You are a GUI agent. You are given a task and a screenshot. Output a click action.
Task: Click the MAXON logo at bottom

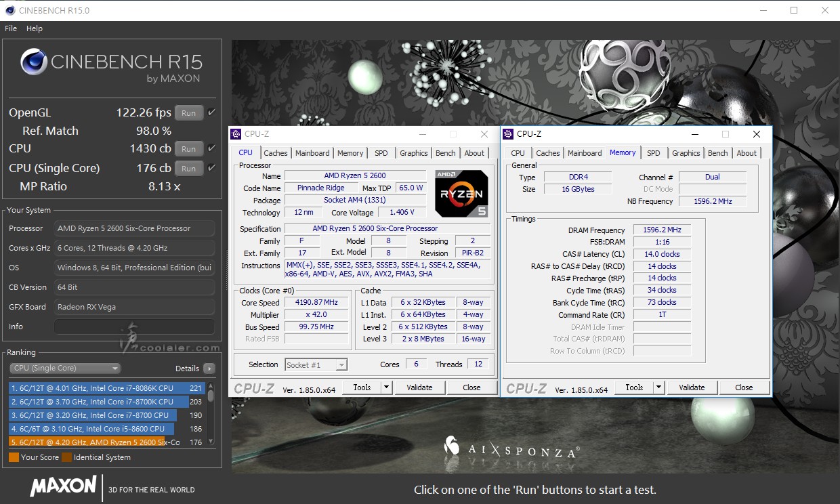pos(63,486)
